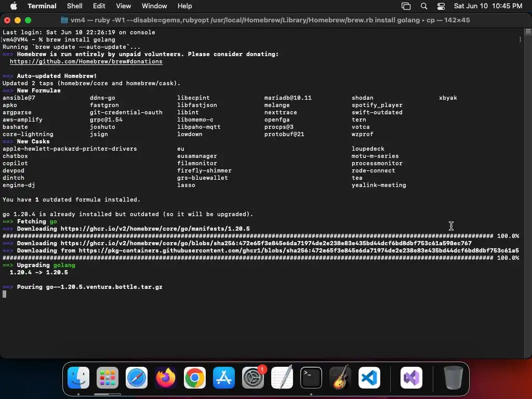The height and width of the screenshot is (399, 532).
Task: Launch Google Chrome from the Dock
Action: (x=195, y=377)
